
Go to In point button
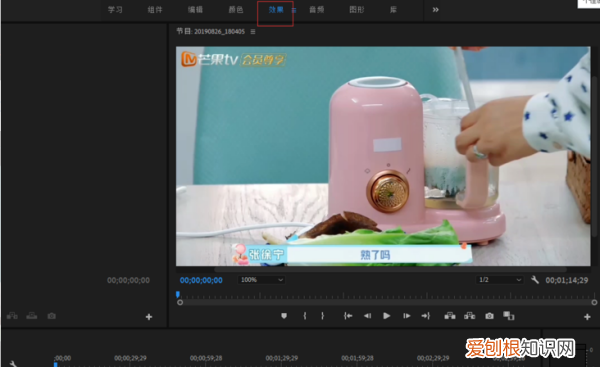click(x=348, y=316)
